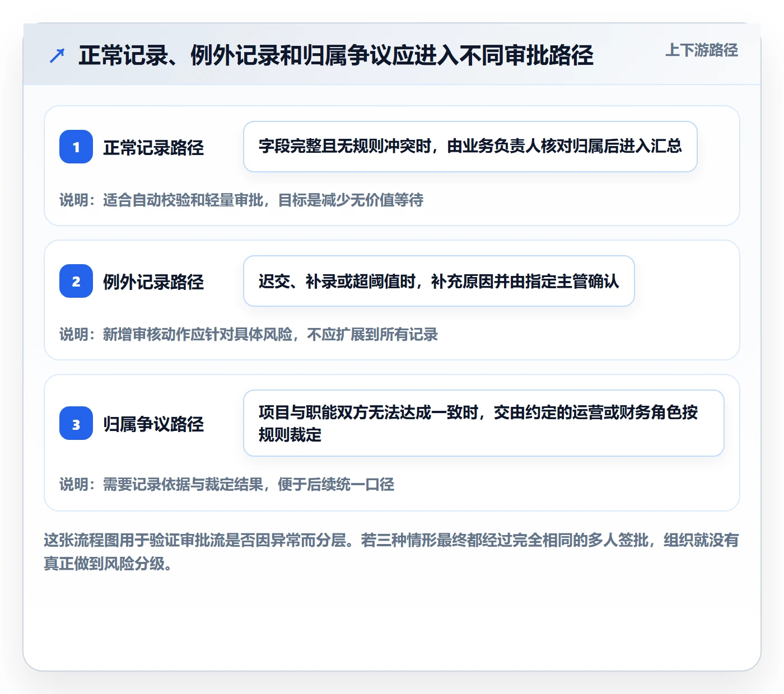784x694 pixels.
Task: Click the box starting 字段完整且无规则冲突时
Action: tap(470, 147)
